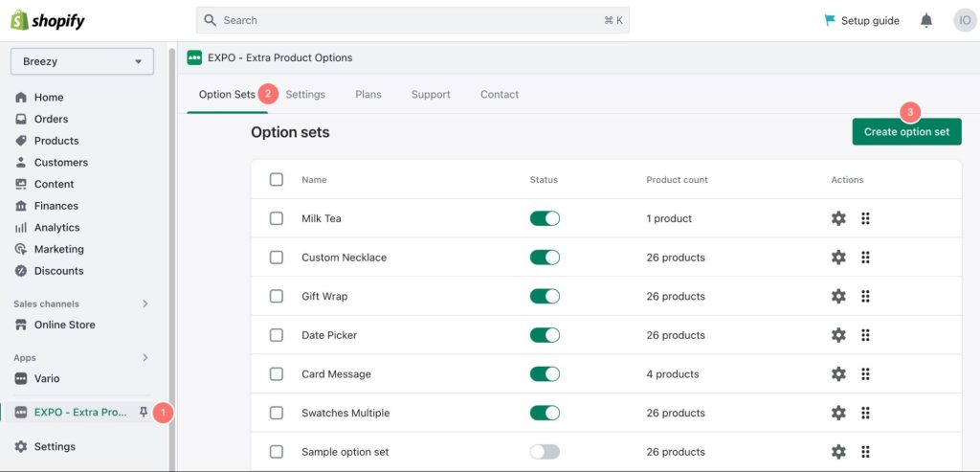Click drag handle icon for Gift Wrap
Screen dimensions: 980x472
coord(865,297)
